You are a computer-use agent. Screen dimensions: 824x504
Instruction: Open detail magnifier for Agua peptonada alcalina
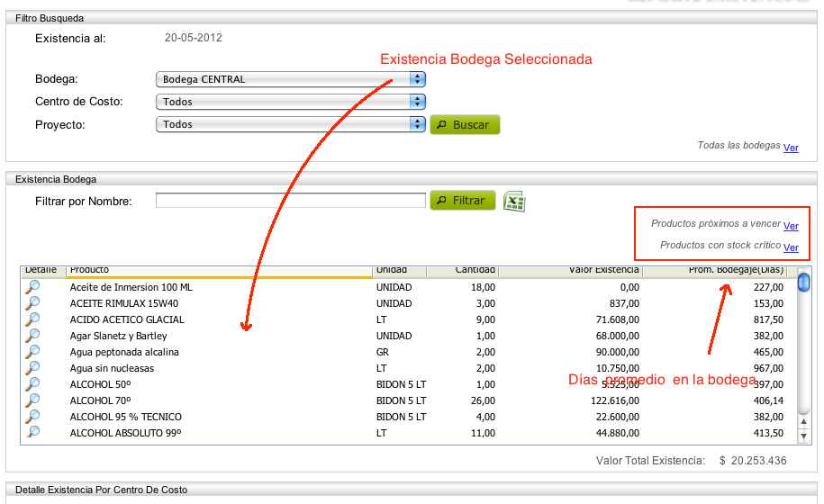click(32, 352)
